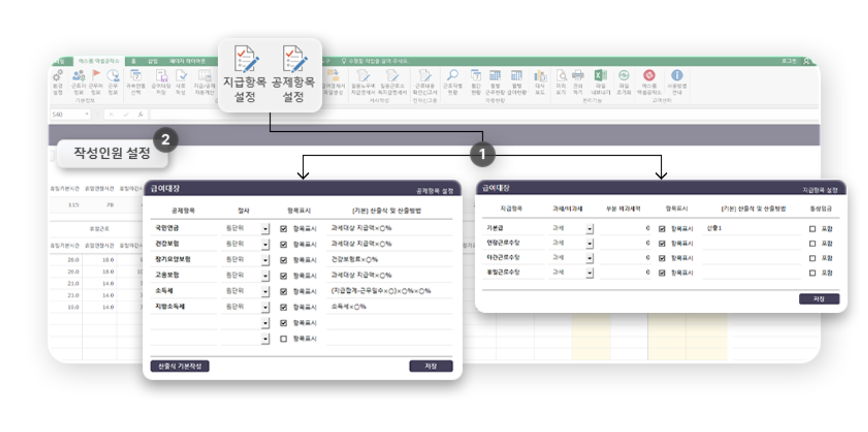Open 일용근로소득지급명세서 icon
This screenshot has height=432, width=868.
[x=392, y=76]
